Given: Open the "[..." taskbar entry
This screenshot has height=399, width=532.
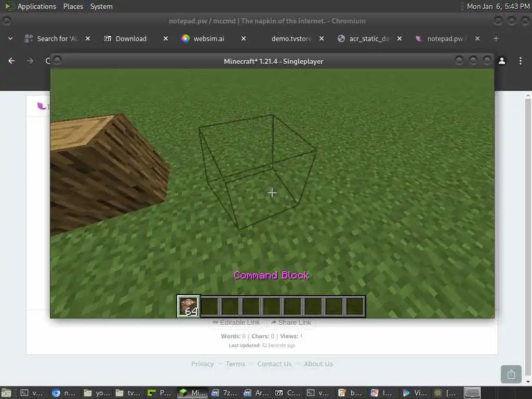Looking at the screenshot, I should 446,393.
